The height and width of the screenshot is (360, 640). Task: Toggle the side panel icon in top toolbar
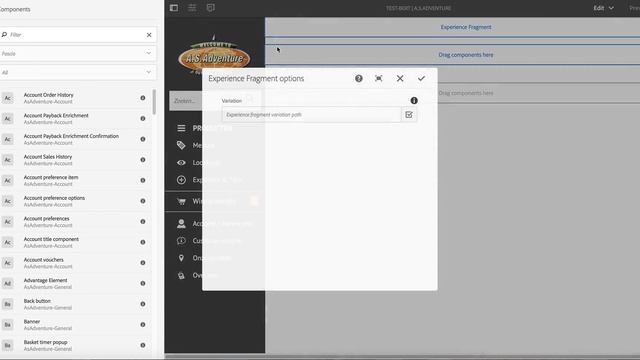[173, 8]
